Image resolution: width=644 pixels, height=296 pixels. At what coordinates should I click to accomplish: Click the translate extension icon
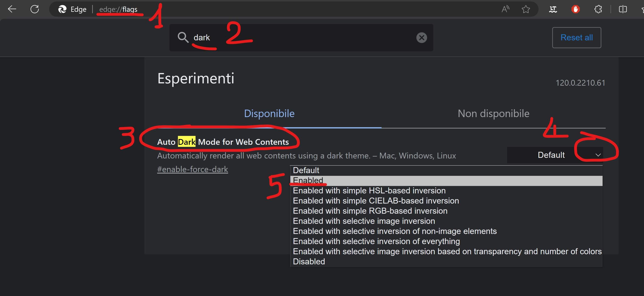553,9
